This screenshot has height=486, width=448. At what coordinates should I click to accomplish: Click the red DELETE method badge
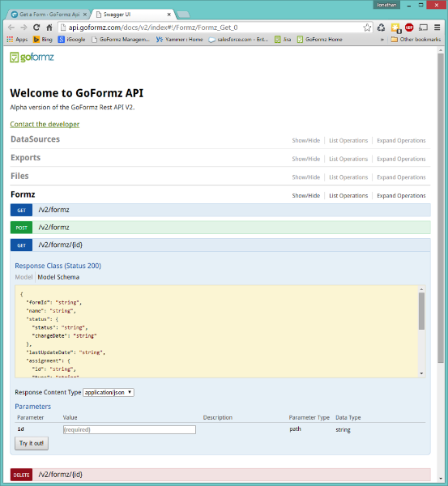pos(21,475)
